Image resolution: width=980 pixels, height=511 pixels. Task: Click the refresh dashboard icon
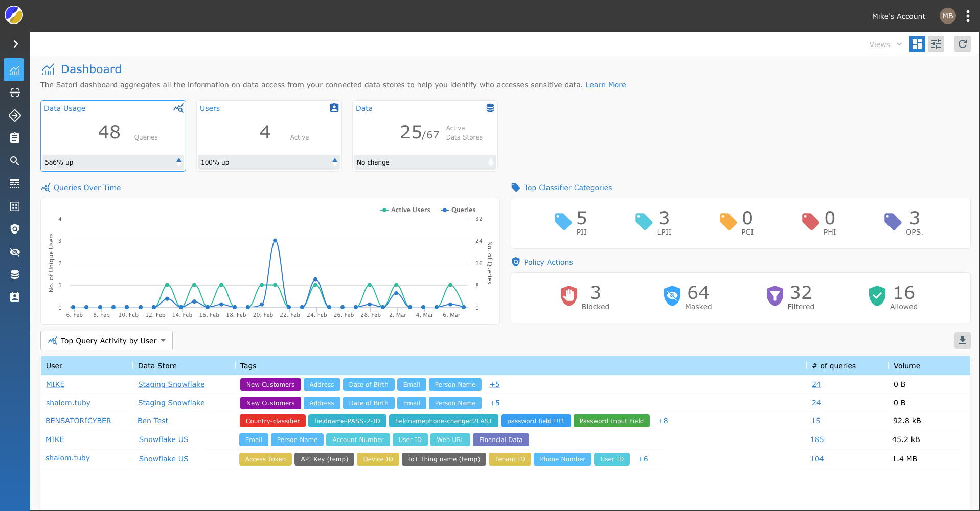click(x=962, y=44)
